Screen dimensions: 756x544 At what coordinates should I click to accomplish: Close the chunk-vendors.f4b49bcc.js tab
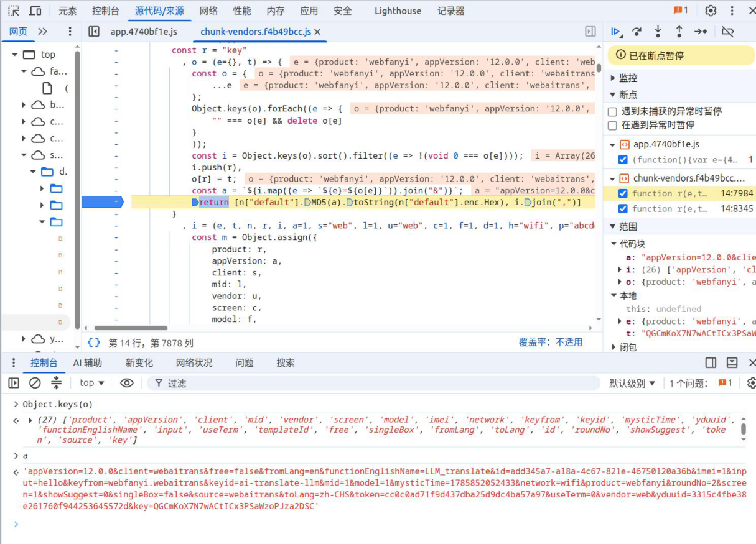pyautogui.click(x=317, y=32)
